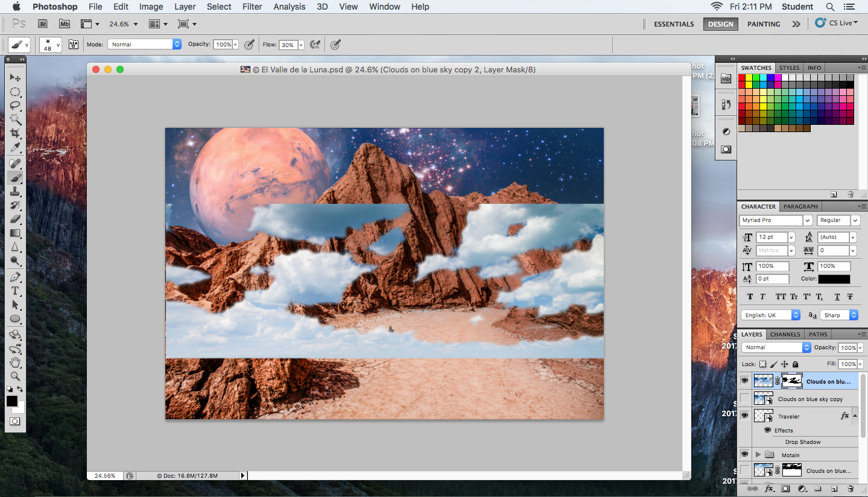Open the CS Live menu button
Image resolution: width=868 pixels, height=497 pixels.
click(x=837, y=23)
